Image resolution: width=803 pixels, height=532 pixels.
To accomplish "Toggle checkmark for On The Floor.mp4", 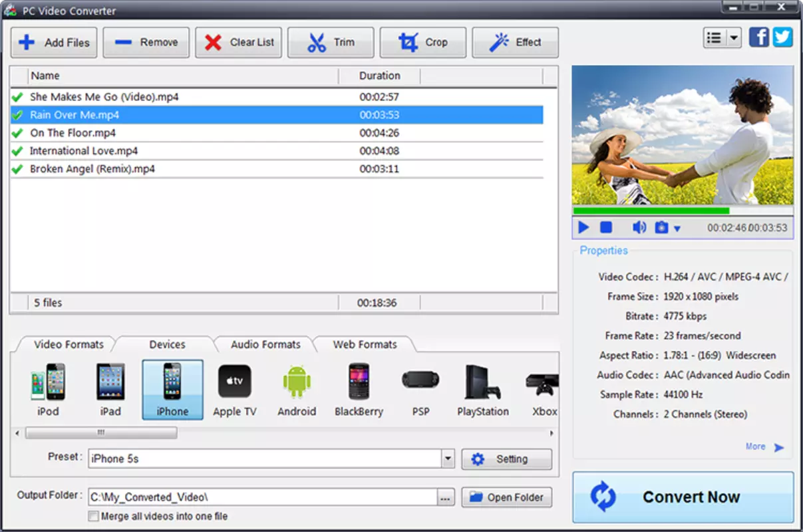I will pos(18,133).
